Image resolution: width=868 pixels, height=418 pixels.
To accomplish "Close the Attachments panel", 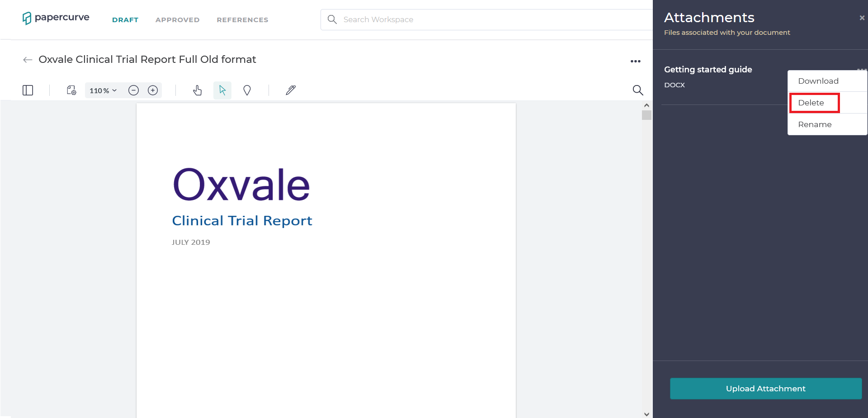I will pos(862,18).
